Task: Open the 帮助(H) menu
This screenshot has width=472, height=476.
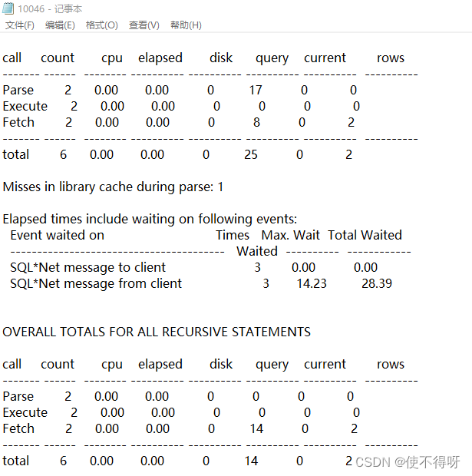Action: 186,25
